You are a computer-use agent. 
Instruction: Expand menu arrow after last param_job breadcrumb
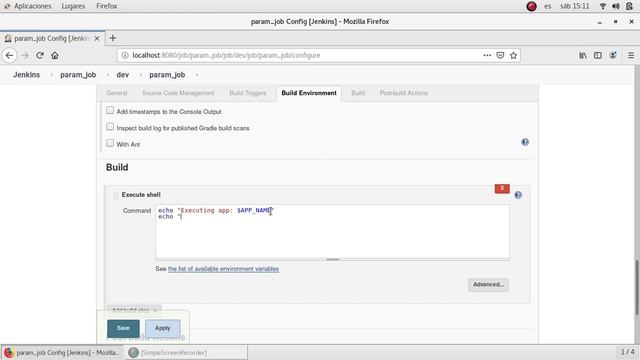[197, 75]
